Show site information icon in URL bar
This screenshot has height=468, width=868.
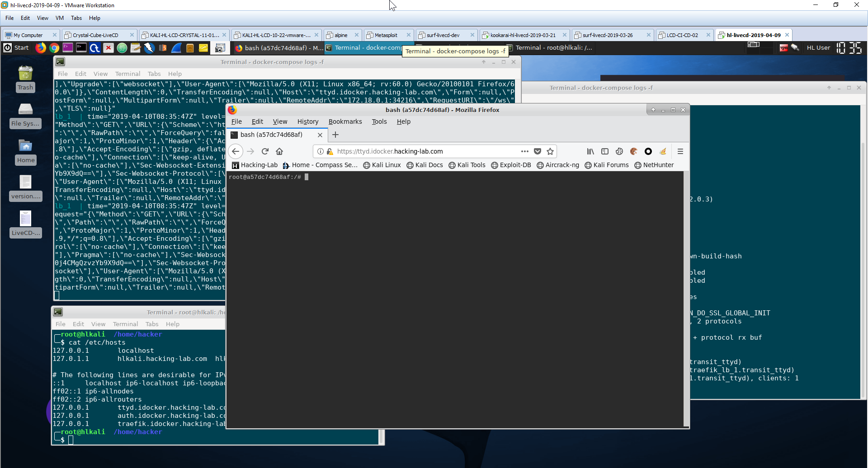(321, 151)
